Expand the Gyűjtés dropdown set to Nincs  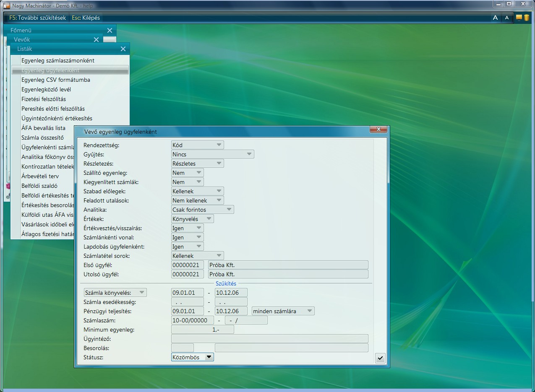(212, 154)
